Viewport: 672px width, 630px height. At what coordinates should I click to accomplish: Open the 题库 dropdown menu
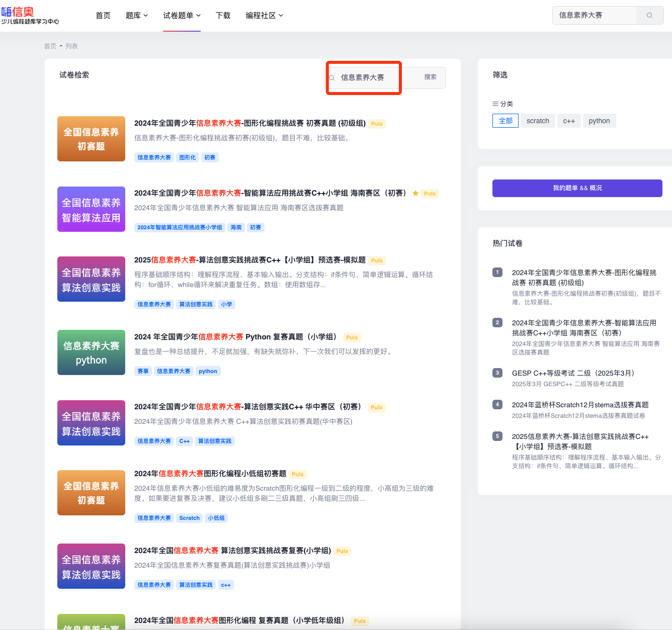click(x=137, y=16)
